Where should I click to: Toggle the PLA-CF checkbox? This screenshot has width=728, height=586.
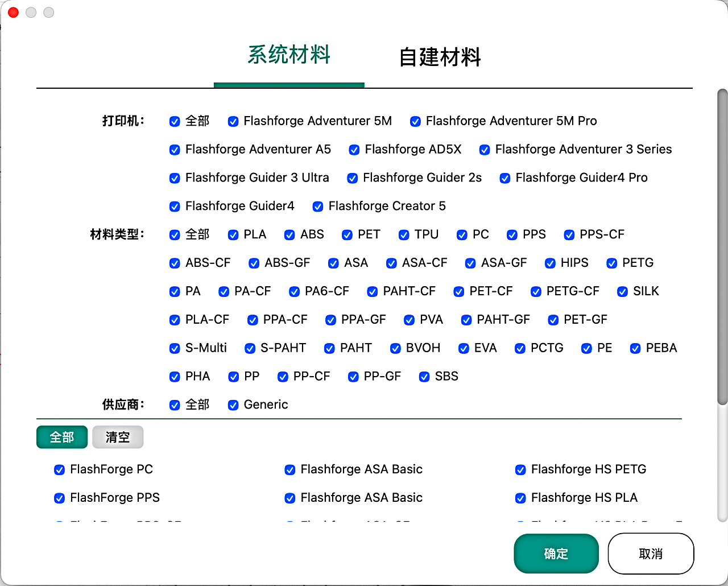175,320
